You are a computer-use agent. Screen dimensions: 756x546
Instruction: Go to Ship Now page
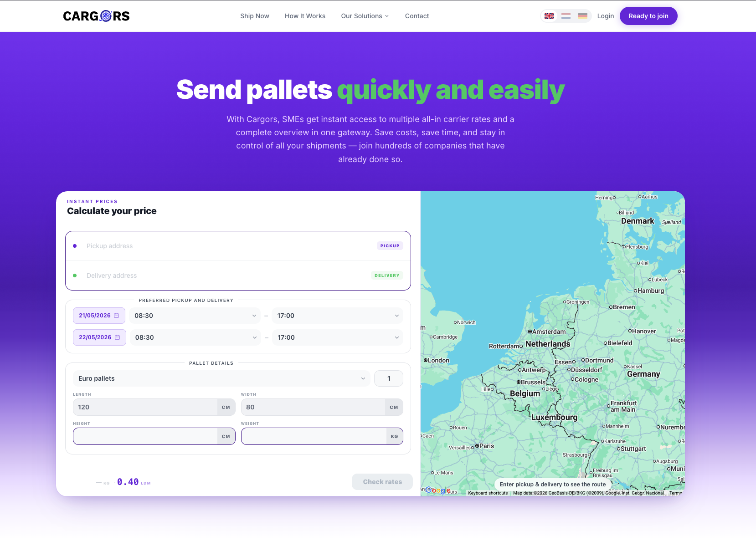click(255, 16)
